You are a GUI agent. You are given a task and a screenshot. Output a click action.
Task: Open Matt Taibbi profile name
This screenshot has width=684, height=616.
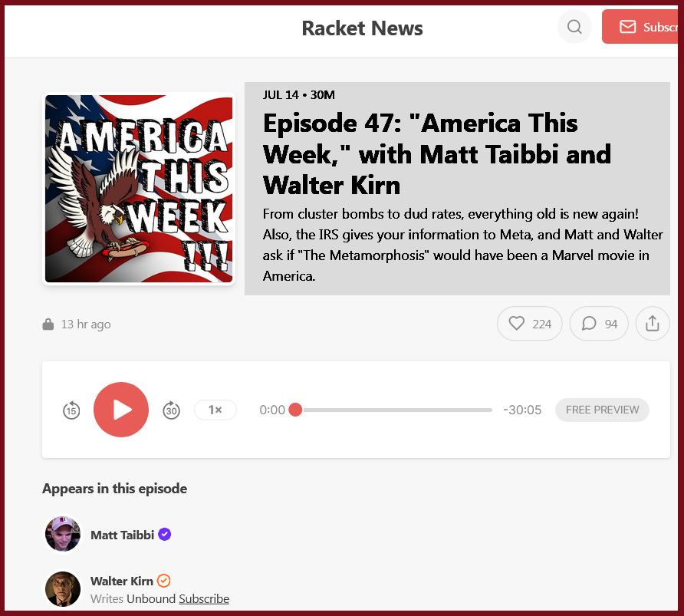pyautogui.click(x=122, y=535)
